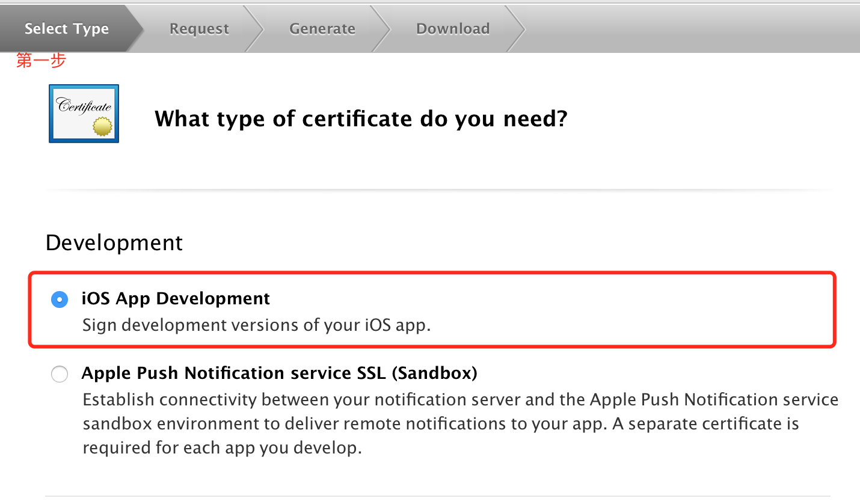Click 'Establish connectivity between your notification server' description
This screenshot has width=860, height=504.
461,424
